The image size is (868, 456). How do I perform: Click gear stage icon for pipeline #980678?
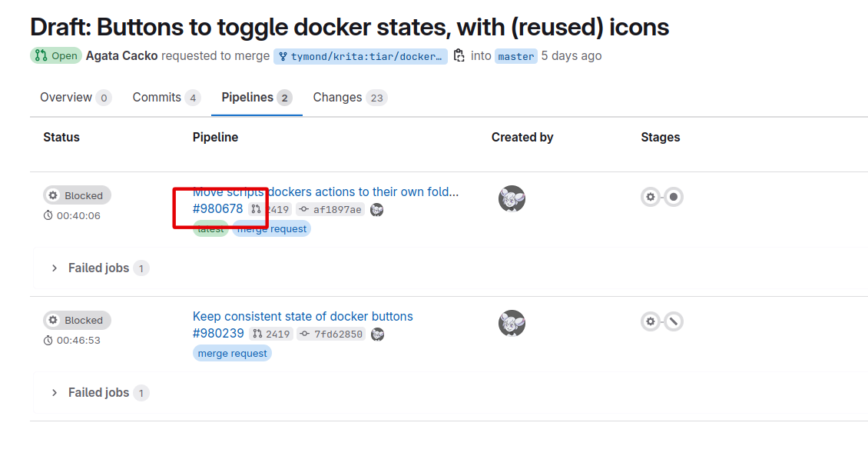pos(651,197)
